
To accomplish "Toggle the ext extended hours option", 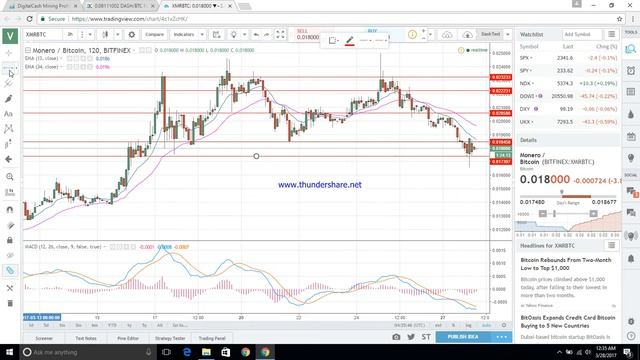I will pyautogui.click(x=438, y=325).
